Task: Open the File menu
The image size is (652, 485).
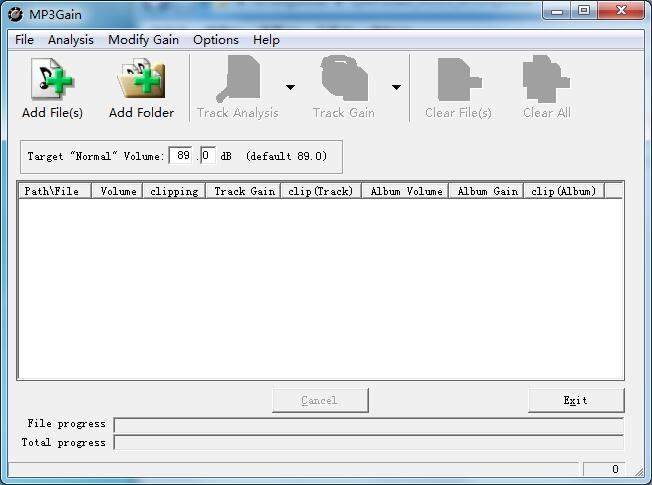Action: point(24,40)
